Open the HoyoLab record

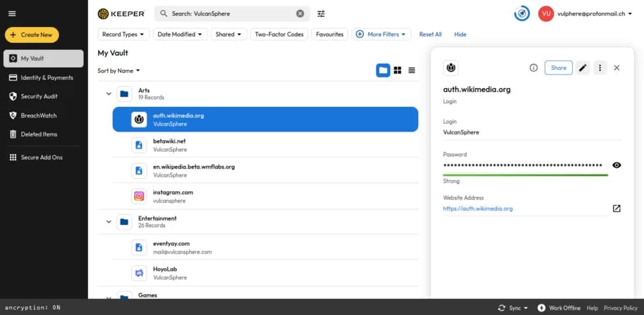pyautogui.click(x=266, y=273)
